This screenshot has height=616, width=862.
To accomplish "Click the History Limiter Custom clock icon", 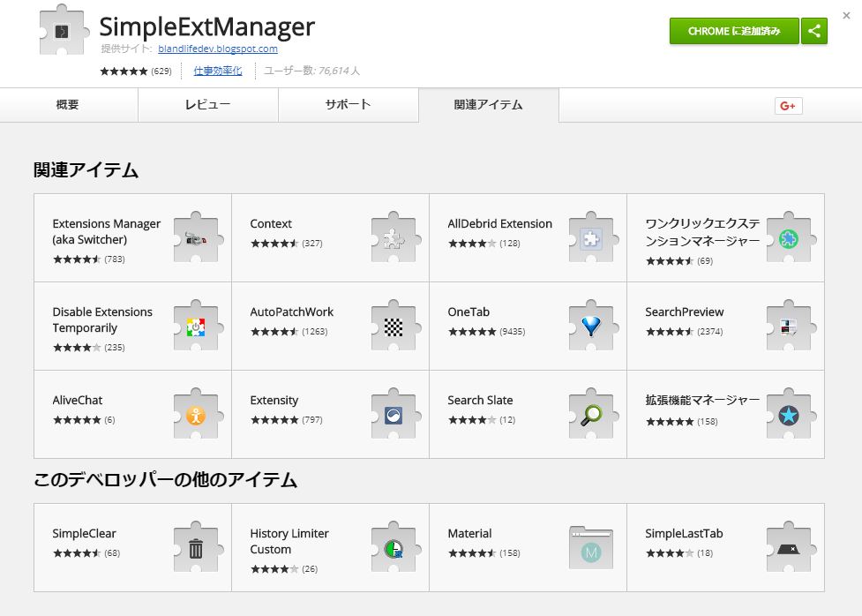I will pyautogui.click(x=396, y=547).
